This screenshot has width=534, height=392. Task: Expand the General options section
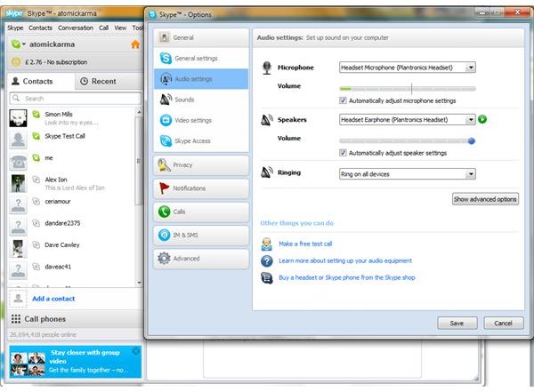click(201, 37)
